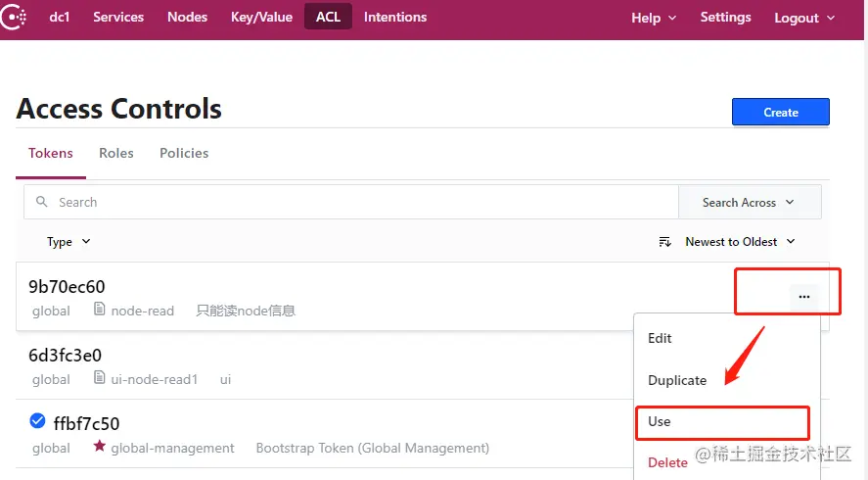
Task: Open the Type filter dropdown
Action: tap(69, 242)
